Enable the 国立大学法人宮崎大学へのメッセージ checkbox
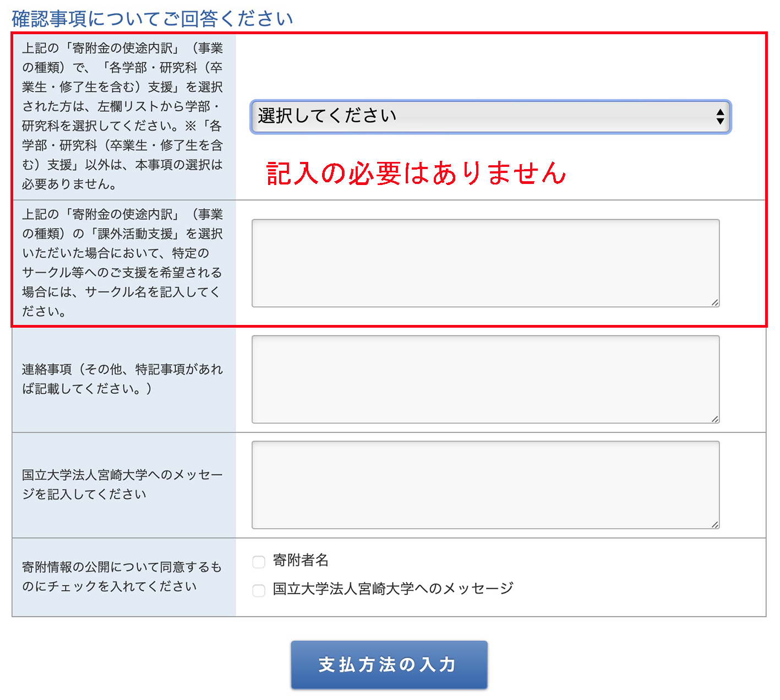780x700 pixels. pyautogui.click(x=259, y=590)
